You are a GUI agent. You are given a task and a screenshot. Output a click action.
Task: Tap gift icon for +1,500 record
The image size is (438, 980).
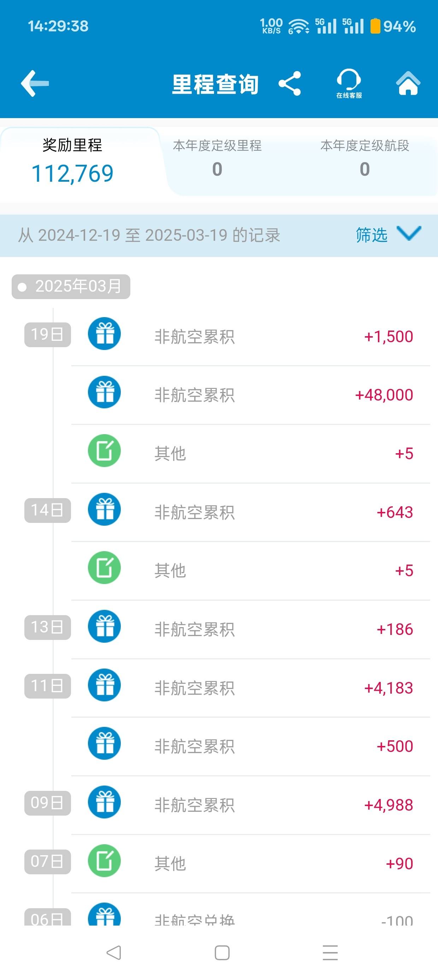click(104, 334)
